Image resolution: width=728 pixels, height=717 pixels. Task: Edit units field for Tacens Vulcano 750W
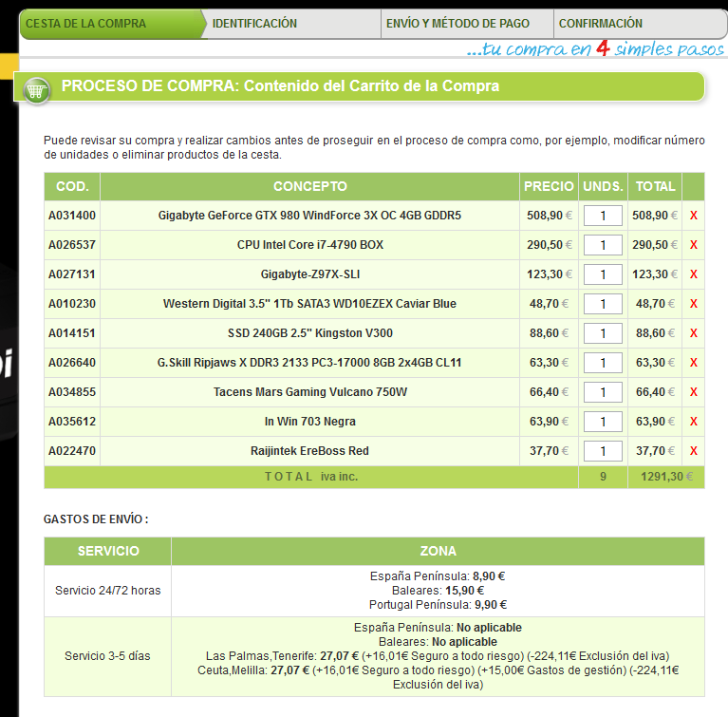603,392
